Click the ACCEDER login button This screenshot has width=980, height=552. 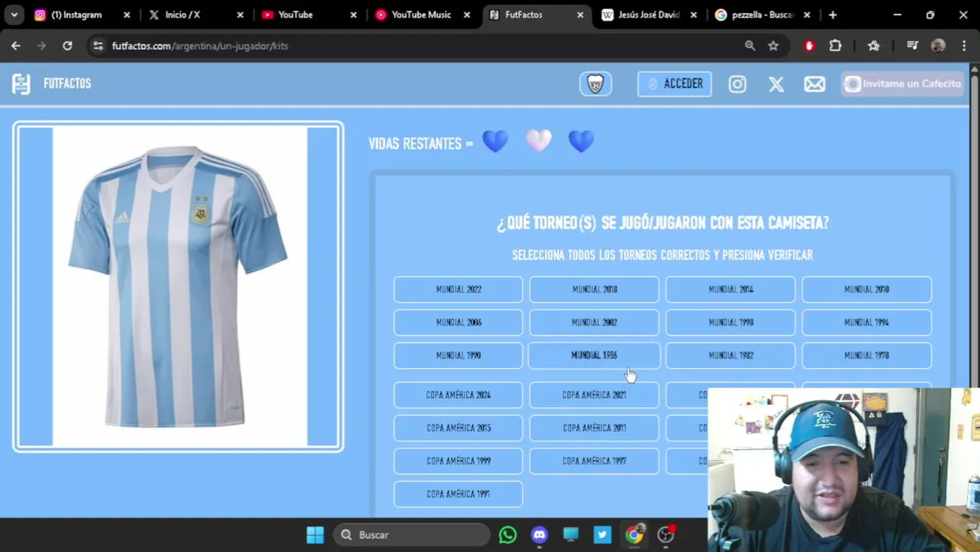click(675, 84)
